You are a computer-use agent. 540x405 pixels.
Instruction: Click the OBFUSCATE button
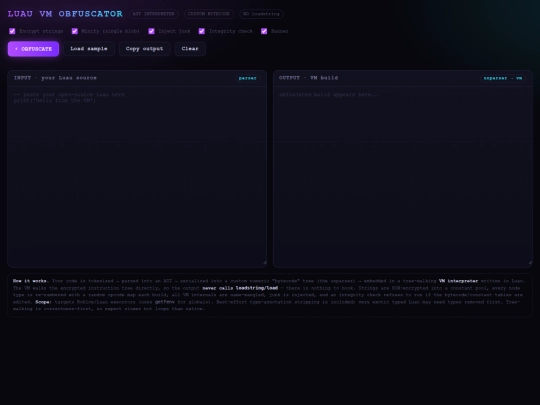coord(33,49)
